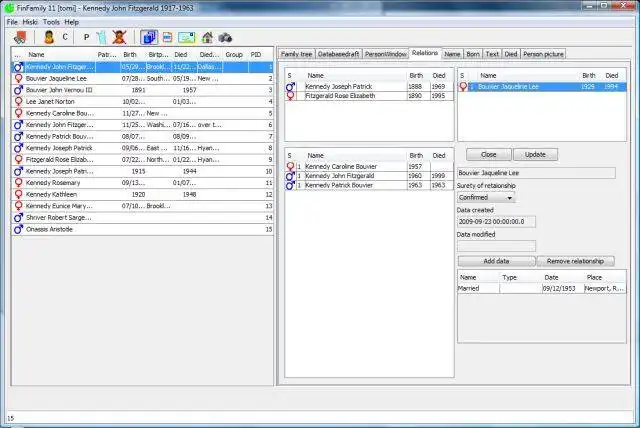Switch to the Text tab
The image size is (640, 428).
coord(492,54)
